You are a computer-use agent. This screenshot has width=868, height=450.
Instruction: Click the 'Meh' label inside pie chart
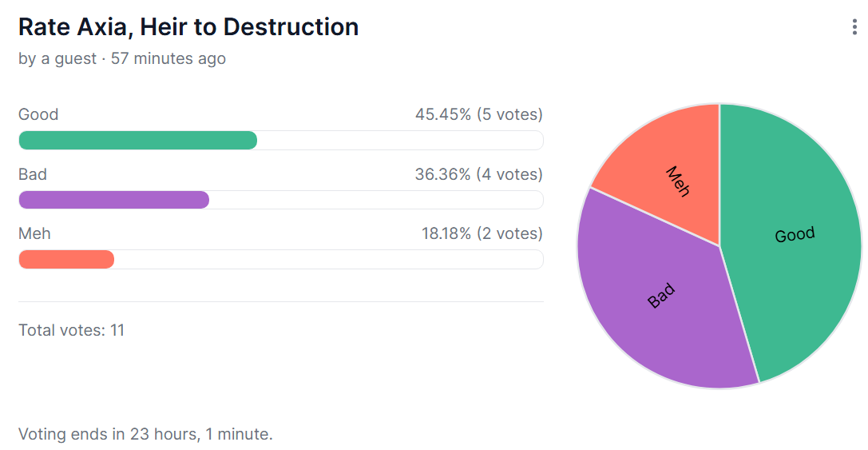point(678,181)
